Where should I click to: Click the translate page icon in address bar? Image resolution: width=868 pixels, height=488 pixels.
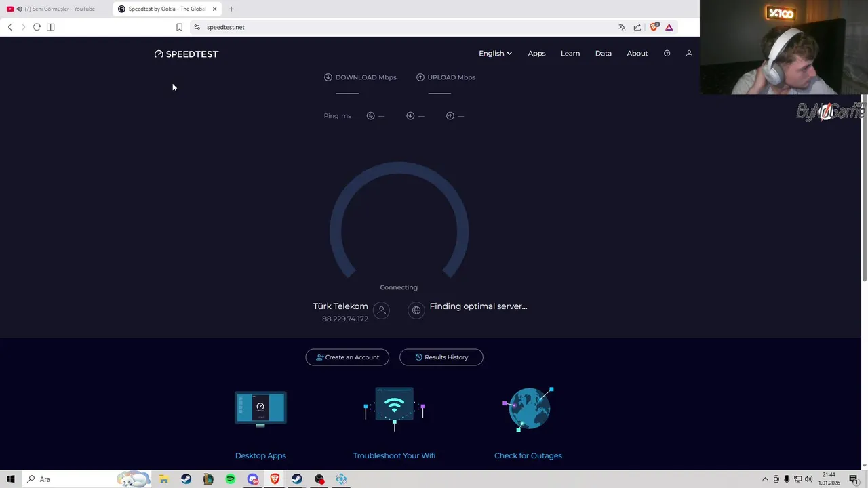tap(622, 27)
